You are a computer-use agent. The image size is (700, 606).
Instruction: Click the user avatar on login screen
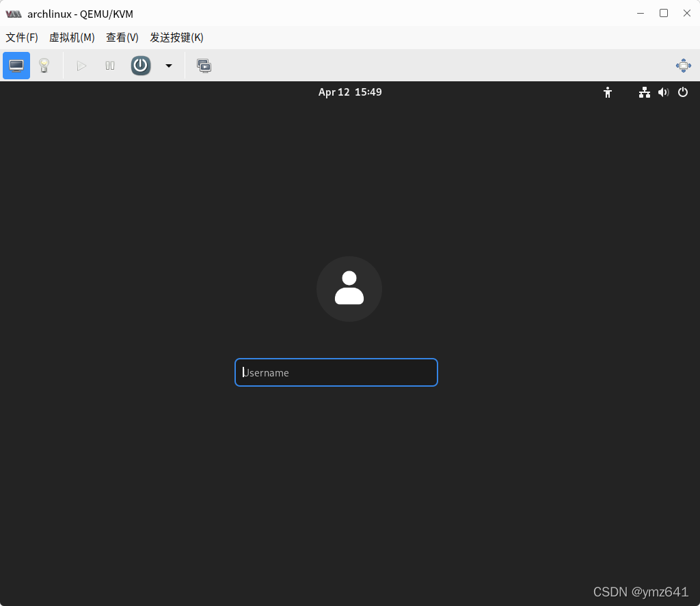tap(349, 289)
